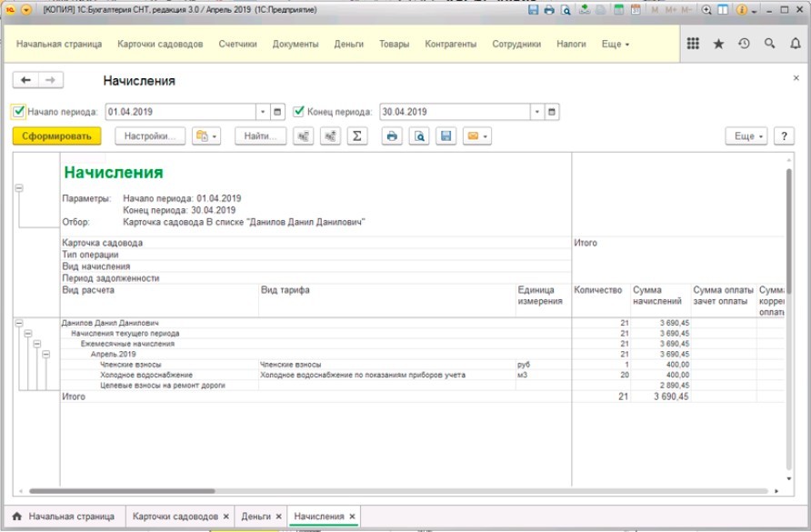
Task: Click the Sum (sigma) toolbar icon
Action: pos(357,136)
